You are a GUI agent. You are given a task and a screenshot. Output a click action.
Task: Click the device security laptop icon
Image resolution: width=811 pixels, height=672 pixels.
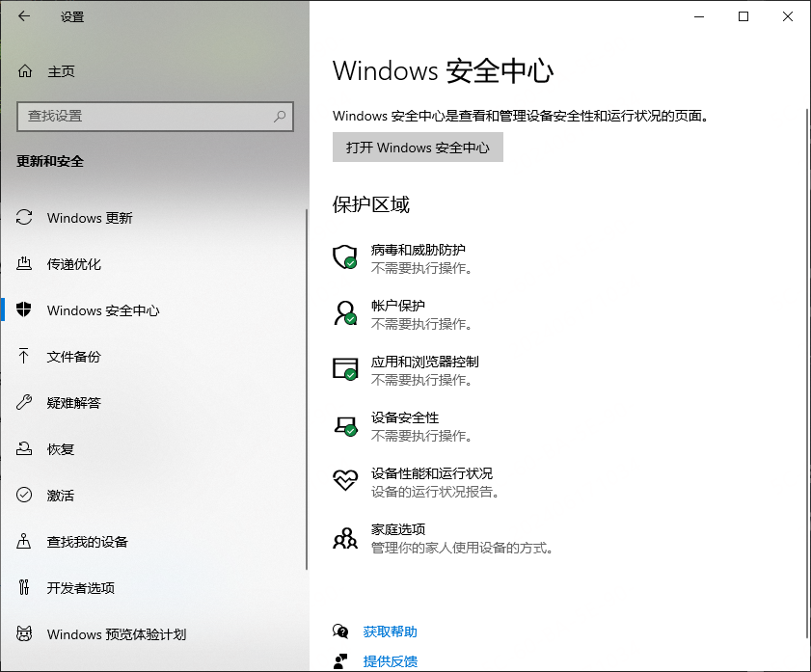[x=344, y=425]
